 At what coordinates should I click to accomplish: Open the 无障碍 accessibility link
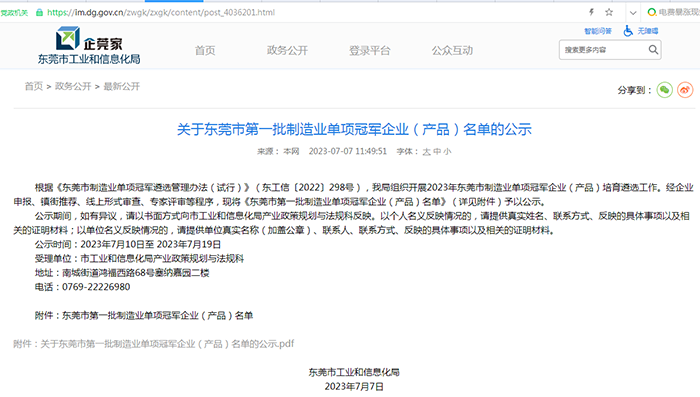tap(648, 31)
